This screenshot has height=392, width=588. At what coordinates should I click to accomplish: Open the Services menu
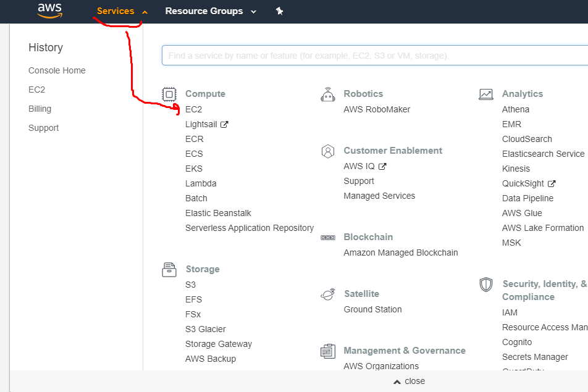coord(117,10)
